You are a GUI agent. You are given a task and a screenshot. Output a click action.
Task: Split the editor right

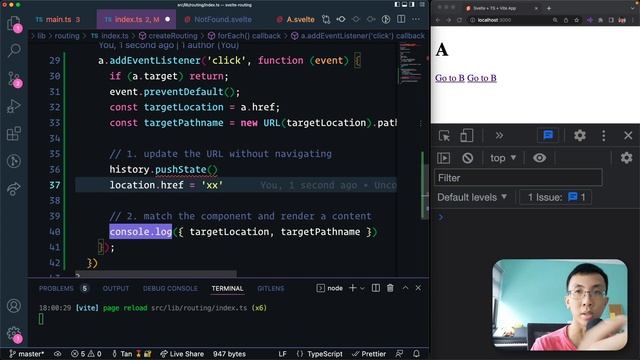tap(401, 19)
